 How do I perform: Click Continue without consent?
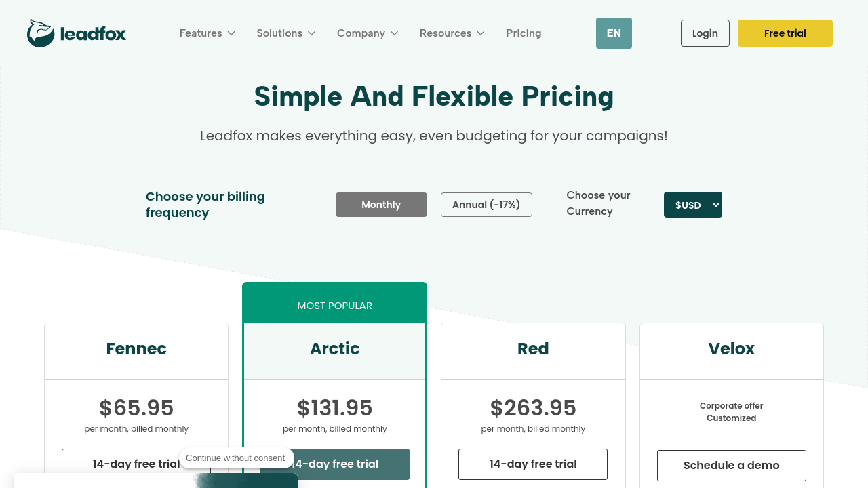click(235, 458)
